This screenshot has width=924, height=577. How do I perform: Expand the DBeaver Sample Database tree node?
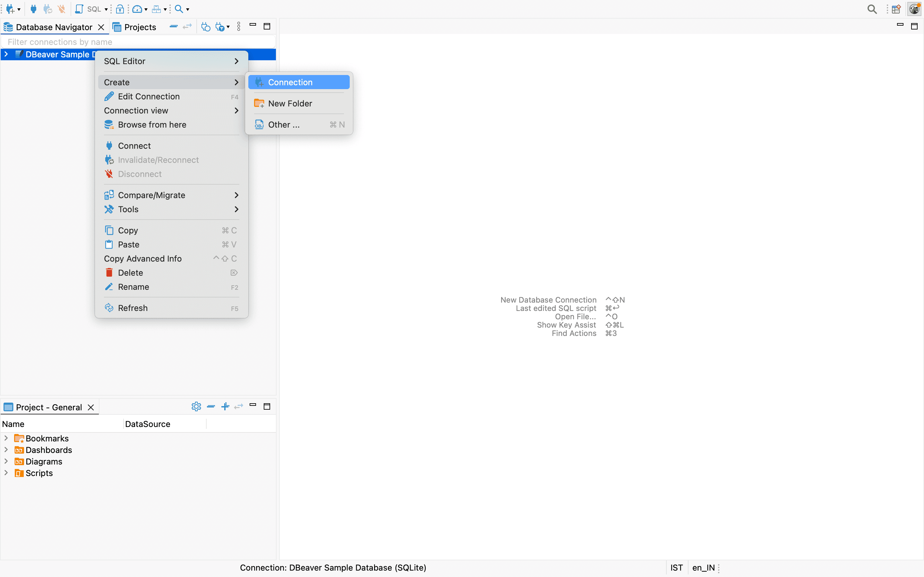(6, 54)
